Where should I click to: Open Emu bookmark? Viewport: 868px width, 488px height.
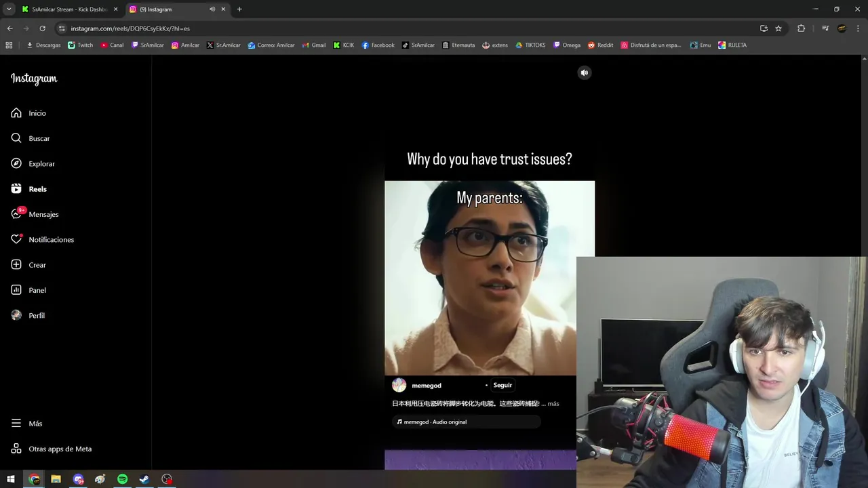click(x=701, y=45)
